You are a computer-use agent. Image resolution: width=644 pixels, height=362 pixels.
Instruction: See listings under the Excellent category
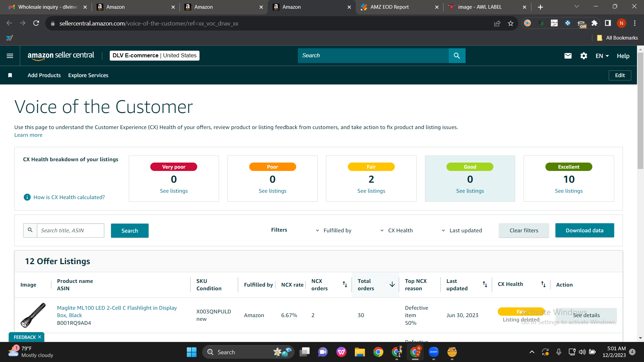(x=569, y=191)
